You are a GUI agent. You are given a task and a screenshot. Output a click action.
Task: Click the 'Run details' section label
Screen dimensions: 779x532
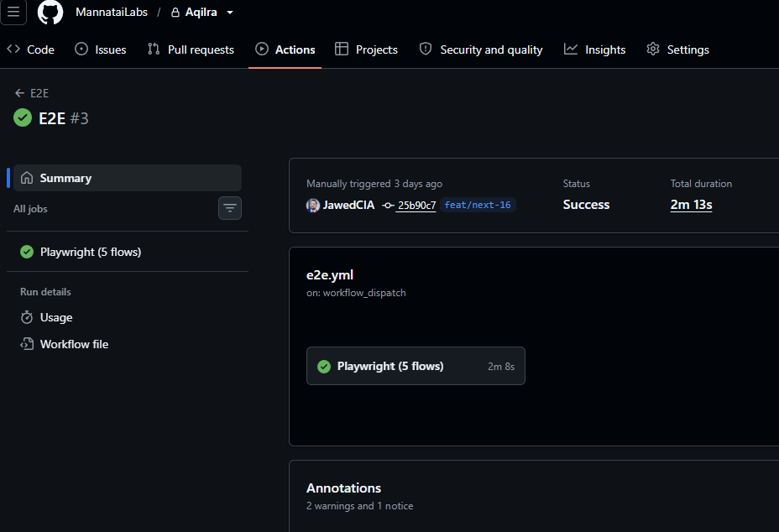(45, 291)
